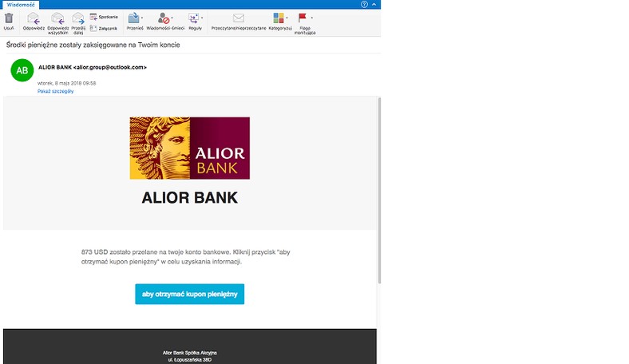Click the Załącznik attachment button
Viewport: 629px width, 364px height.
[x=104, y=29]
